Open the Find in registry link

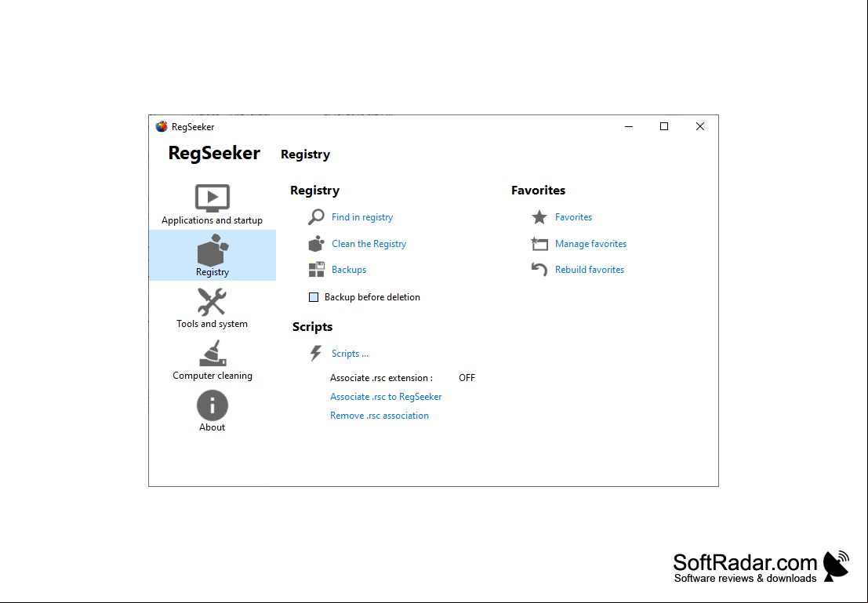362,217
